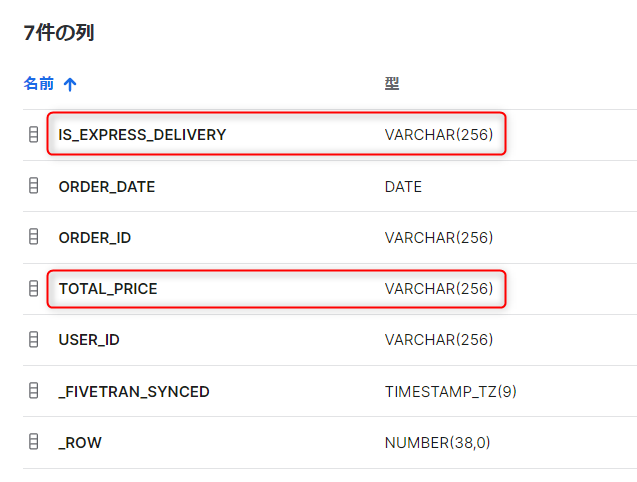637x482 pixels.
Task: Click the 型 column header
Action: [x=392, y=84]
